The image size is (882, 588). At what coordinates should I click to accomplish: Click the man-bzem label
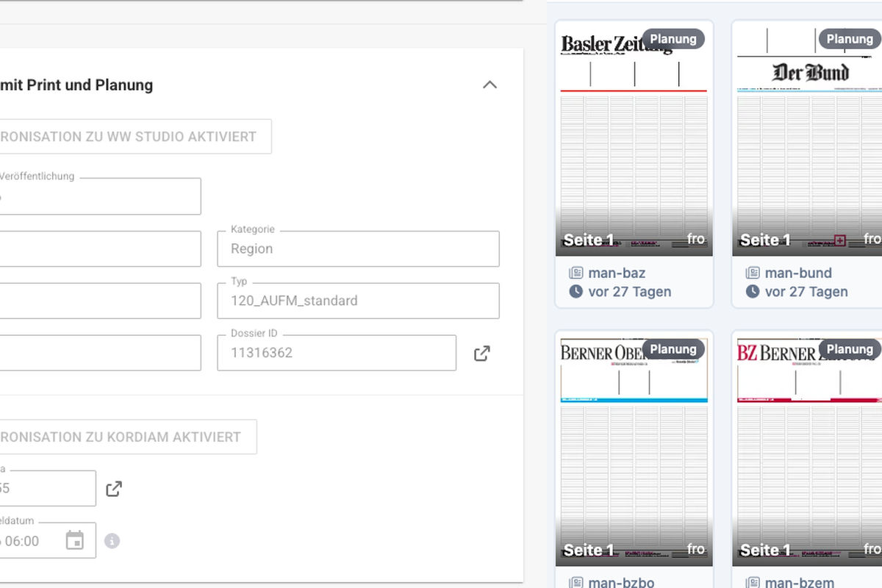(800, 583)
